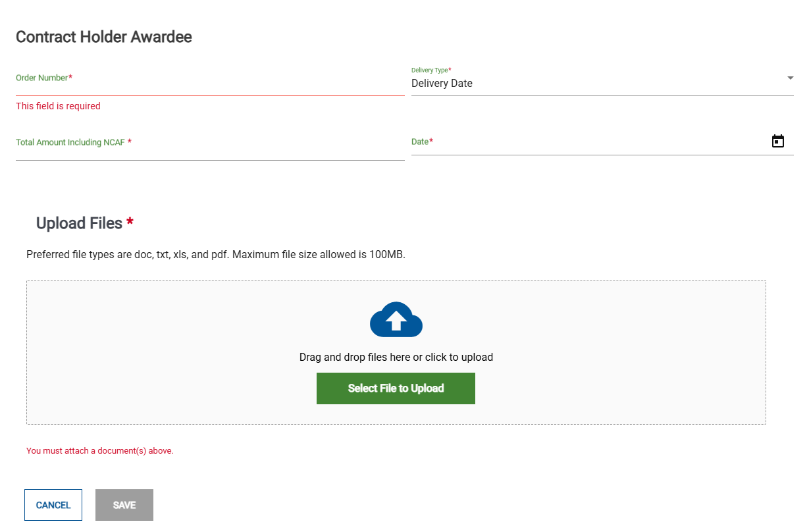Click the blue cloud upload icon

[x=396, y=320]
